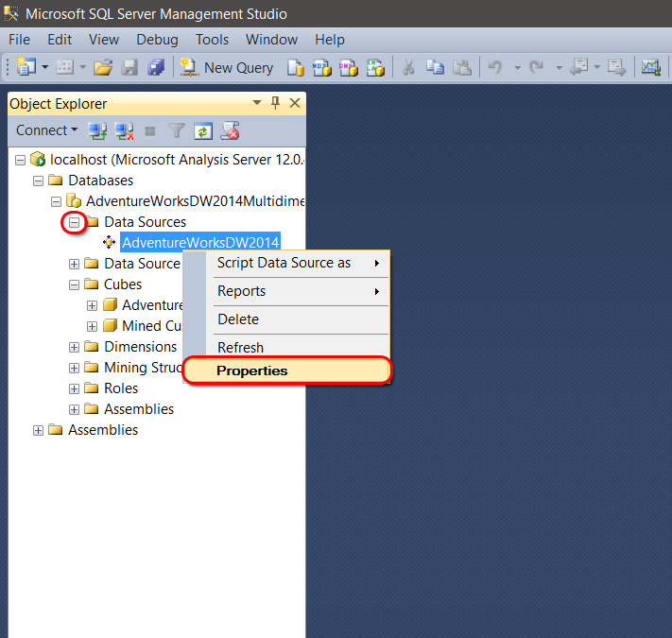672x638 pixels.
Task: Collapse the Databases folder node
Action: [38, 181]
